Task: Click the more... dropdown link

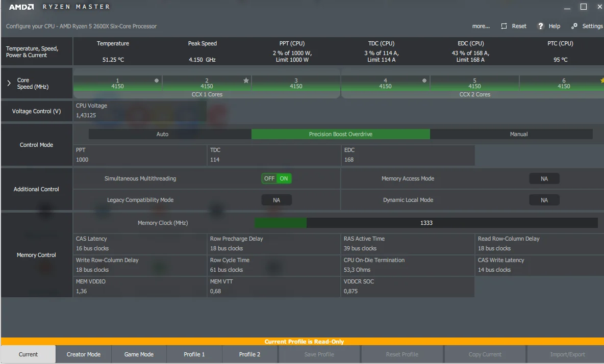Action: (481, 26)
